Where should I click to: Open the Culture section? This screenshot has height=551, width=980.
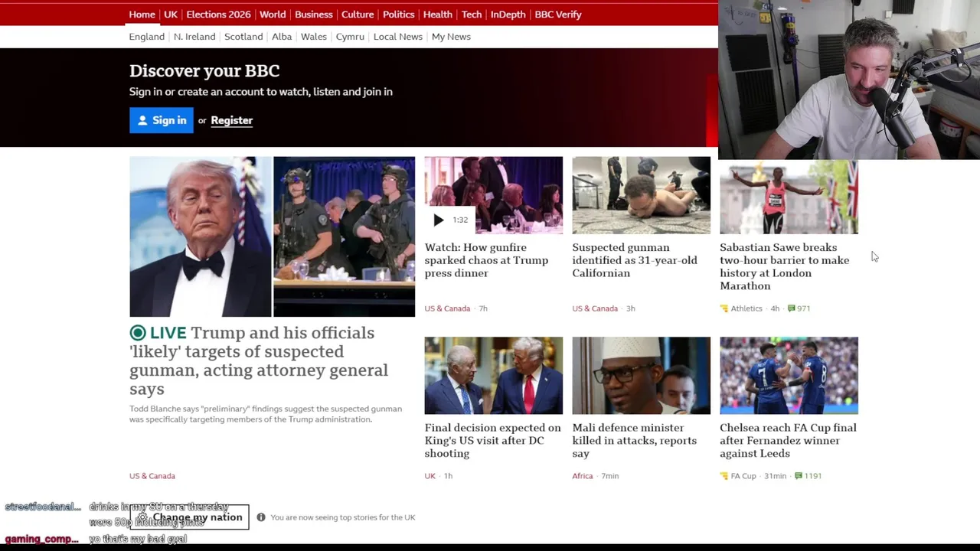click(x=358, y=15)
